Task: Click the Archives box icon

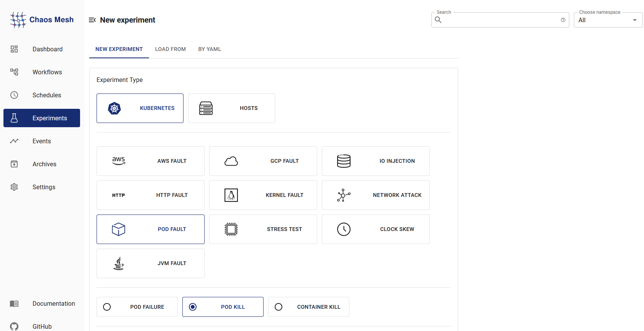Action: coord(14,164)
